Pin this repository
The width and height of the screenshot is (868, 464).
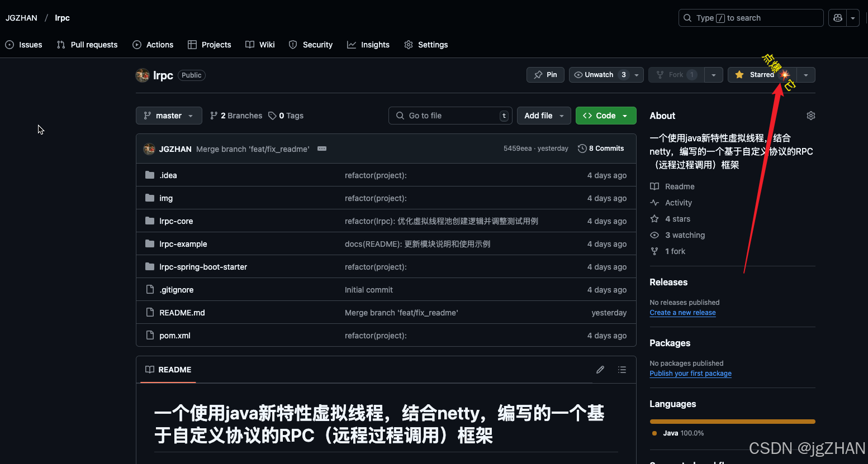(545, 74)
